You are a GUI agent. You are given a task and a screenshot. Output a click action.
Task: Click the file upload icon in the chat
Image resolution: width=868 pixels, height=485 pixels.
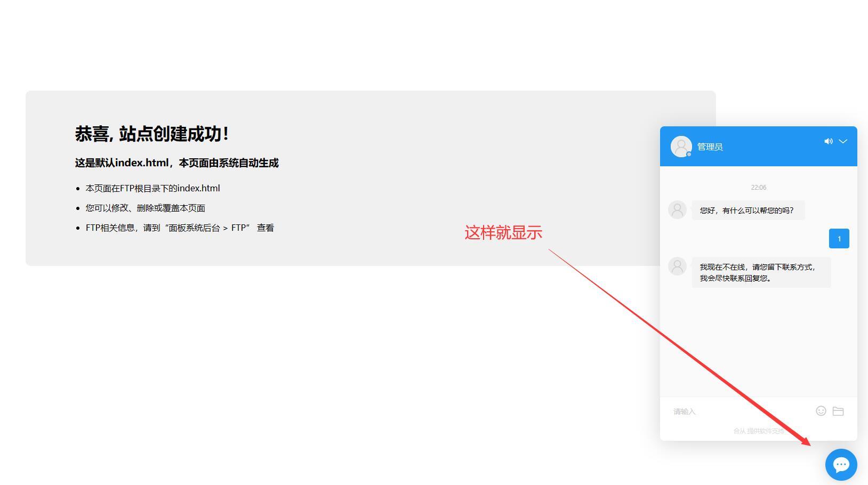[x=838, y=411]
